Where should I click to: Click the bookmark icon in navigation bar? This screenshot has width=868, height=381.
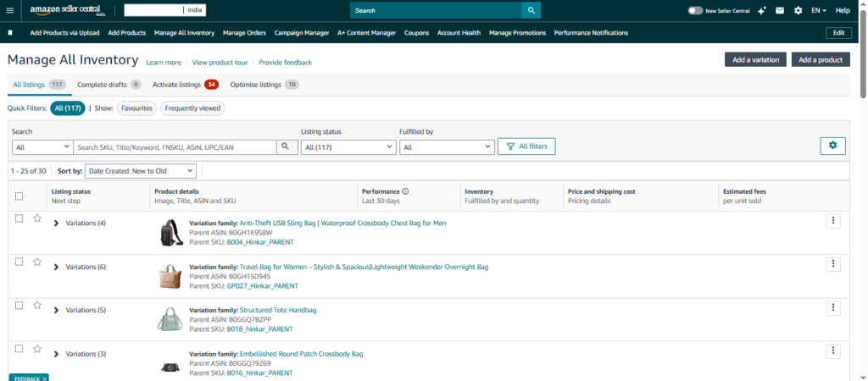pyautogui.click(x=10, y=33)
